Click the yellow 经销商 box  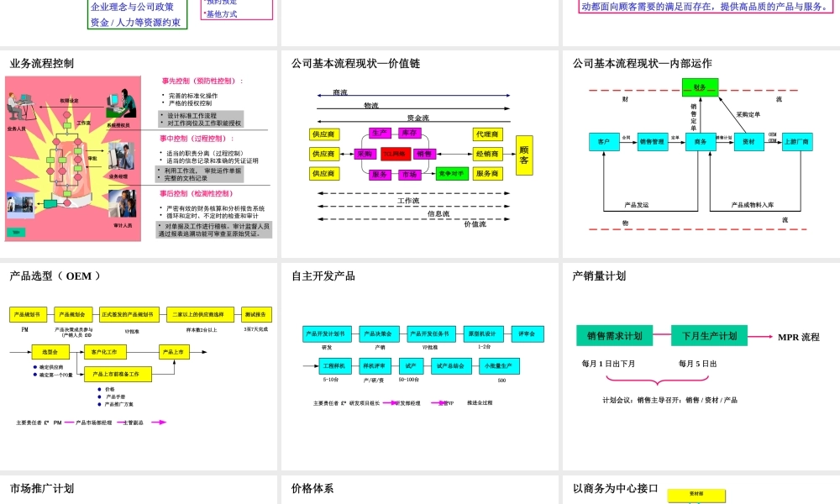[487, 155]
